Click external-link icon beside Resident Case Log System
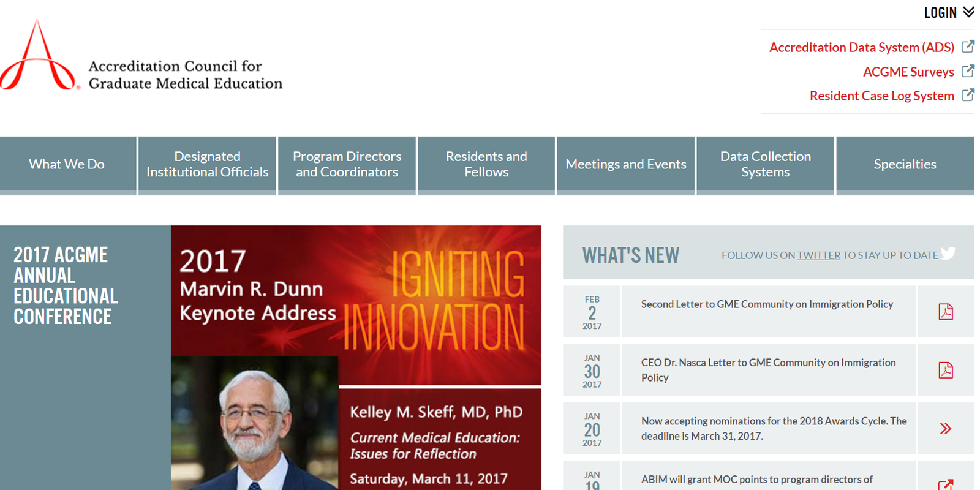The image size is (980, 490). (x=968, y=95)
